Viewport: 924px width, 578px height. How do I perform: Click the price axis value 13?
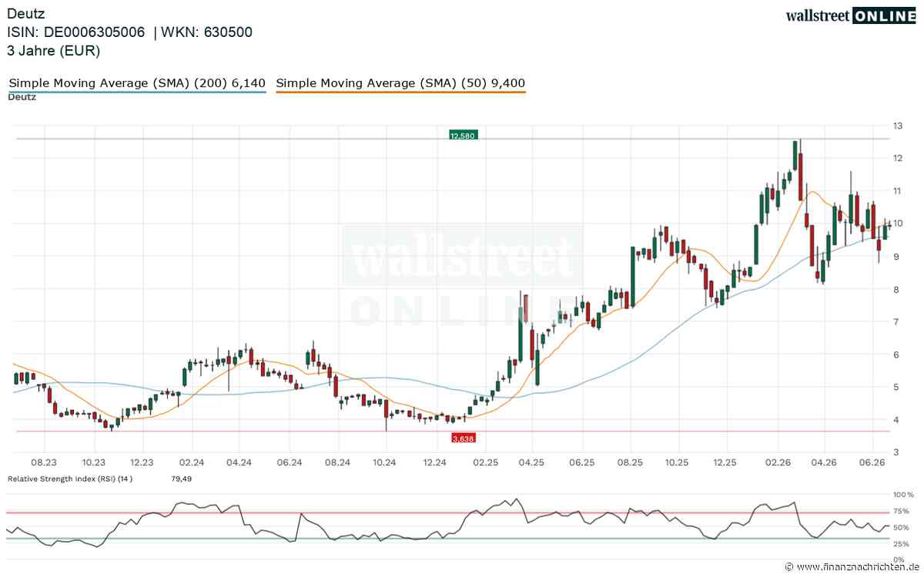coord(898,126)
